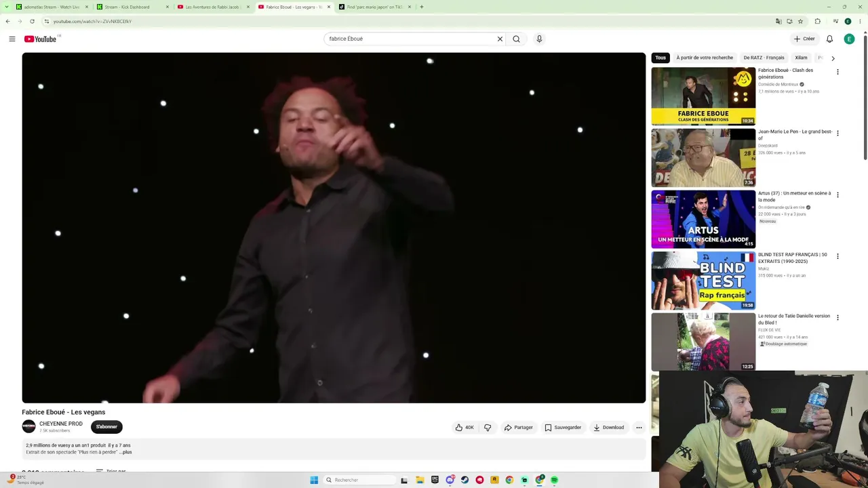Open the YouTube guide hamburger menu
Image resolution: width=868 pixels, height=488 pixels.
12,39
